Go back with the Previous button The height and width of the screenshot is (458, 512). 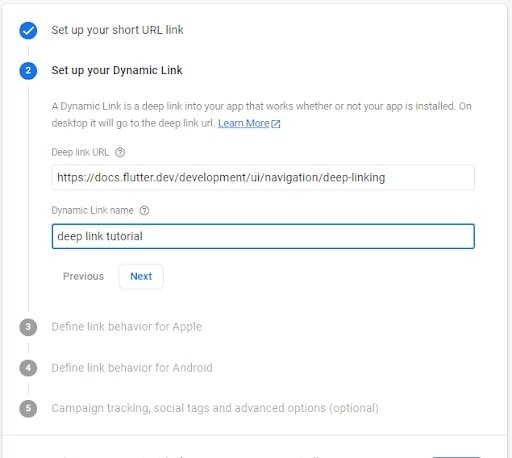(83, 277)
